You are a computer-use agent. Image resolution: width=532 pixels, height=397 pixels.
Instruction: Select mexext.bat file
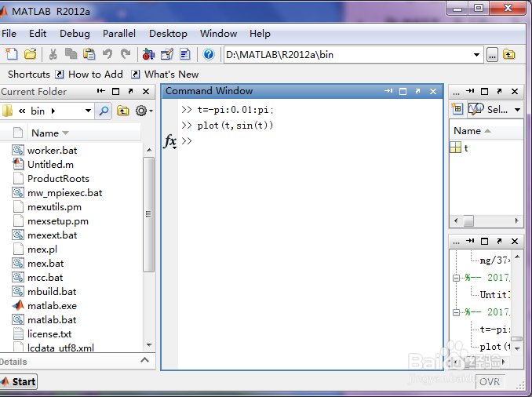(x=53, y=235)
